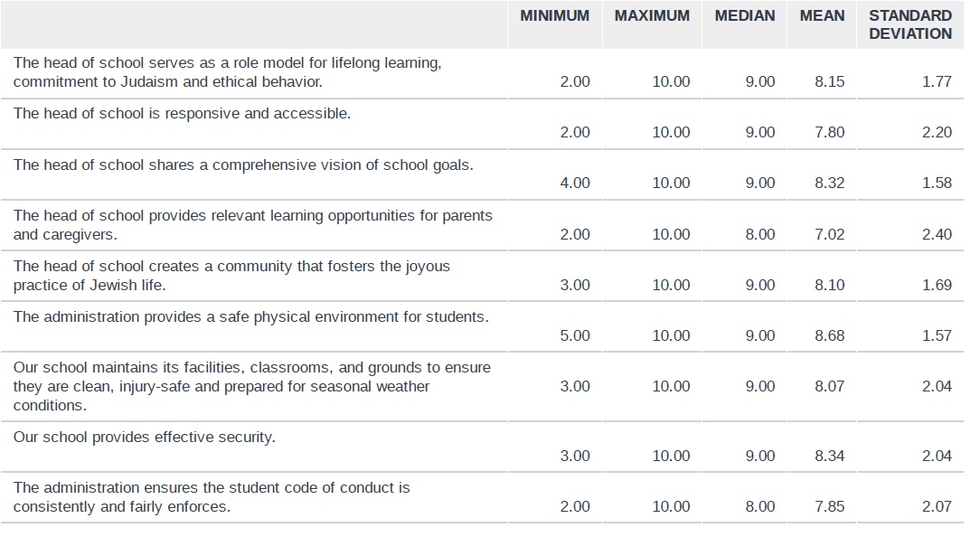
Task: Select 'shares a comprehensive vision' statement
Action: pyautogui.click(x=243, y=165)
